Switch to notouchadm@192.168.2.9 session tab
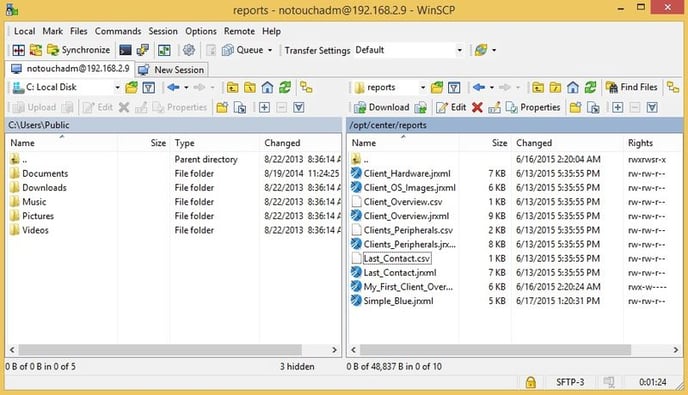This screenshot has height=395, width=688. pyautogui.click(x=70, y=69)
